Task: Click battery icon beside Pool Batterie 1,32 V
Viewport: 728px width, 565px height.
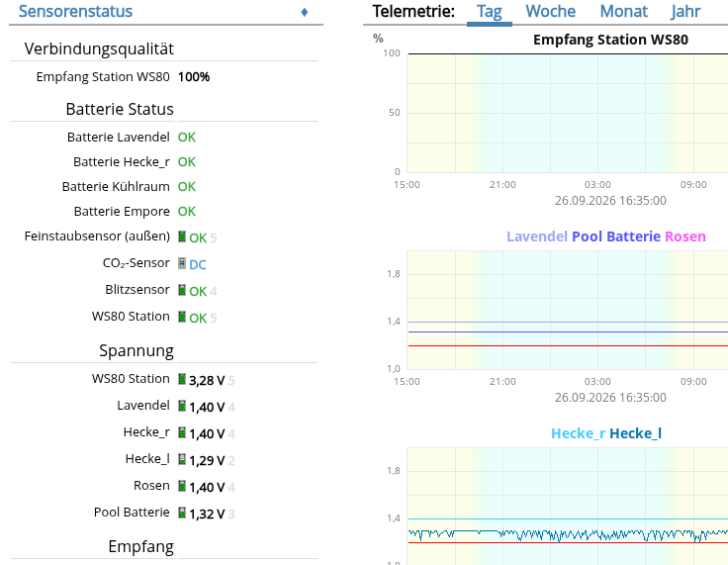Action: coord(182,513)
